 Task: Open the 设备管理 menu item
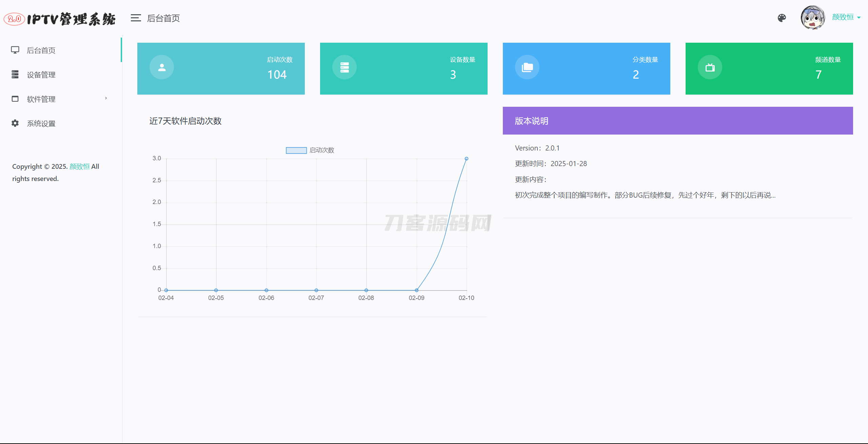coord(41,75)
